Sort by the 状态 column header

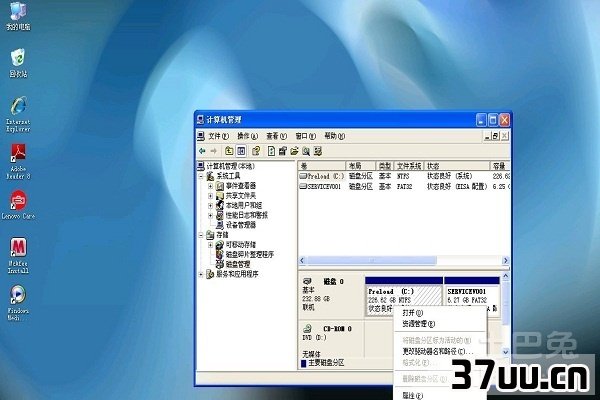click(x=457, y=166)
